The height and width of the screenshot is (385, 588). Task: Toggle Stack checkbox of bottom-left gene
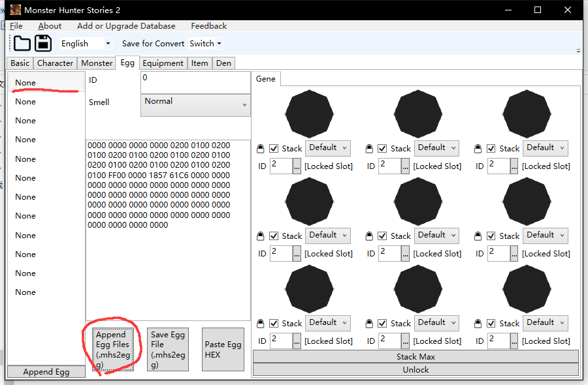(x=274, y=323)
